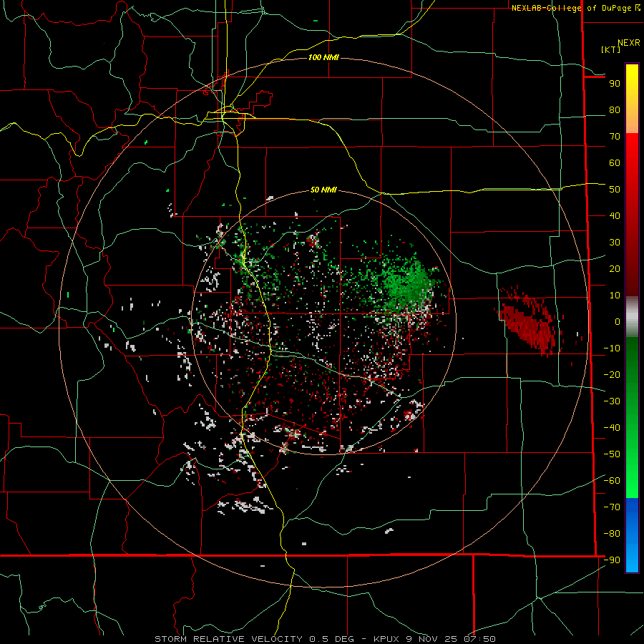Click the -10 value on the velocity scale
This screenshot has height=644, width=644.
point(612,348)
